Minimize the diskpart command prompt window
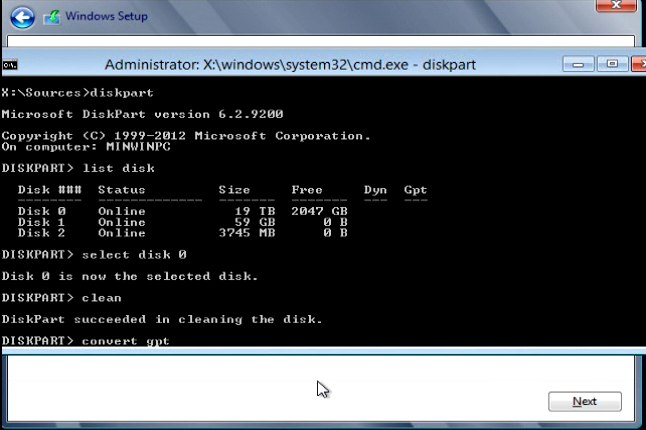 [x=577, y=64]
